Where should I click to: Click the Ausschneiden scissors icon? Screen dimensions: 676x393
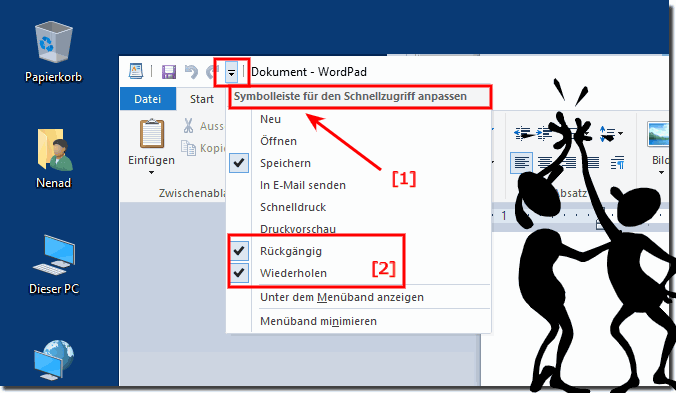tap(188, 126)
